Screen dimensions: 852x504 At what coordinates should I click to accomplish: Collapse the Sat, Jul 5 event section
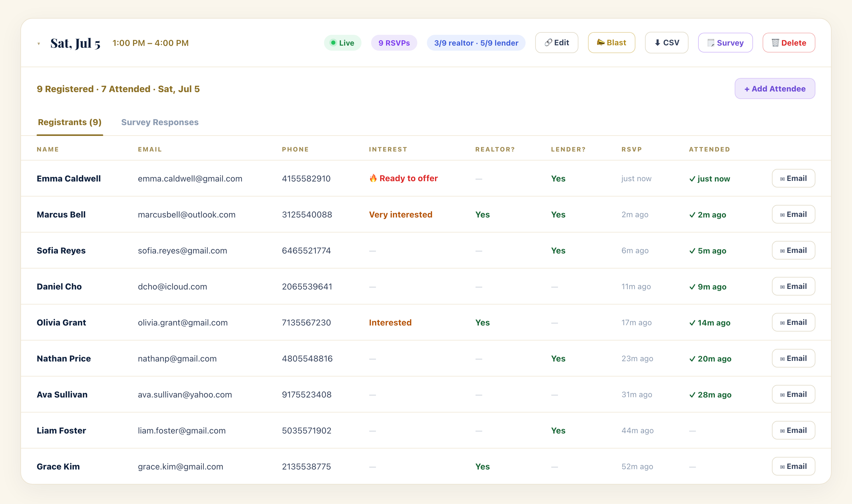39,43
